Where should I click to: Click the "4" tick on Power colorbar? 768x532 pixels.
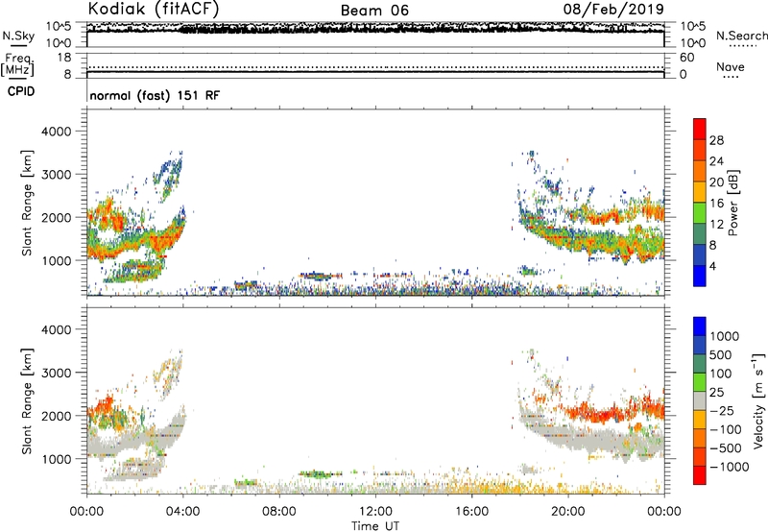click(712, 267)
